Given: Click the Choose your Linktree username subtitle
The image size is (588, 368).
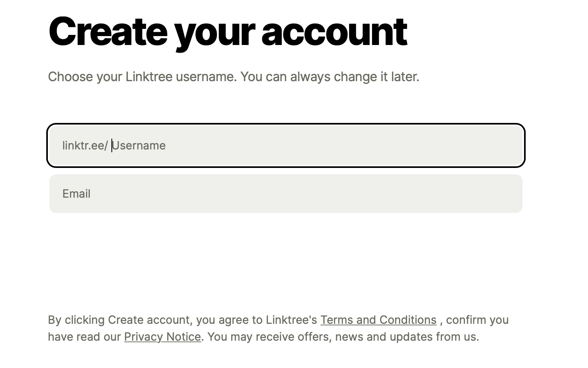Looking at the screenshot, I should [x=234, y=77].
